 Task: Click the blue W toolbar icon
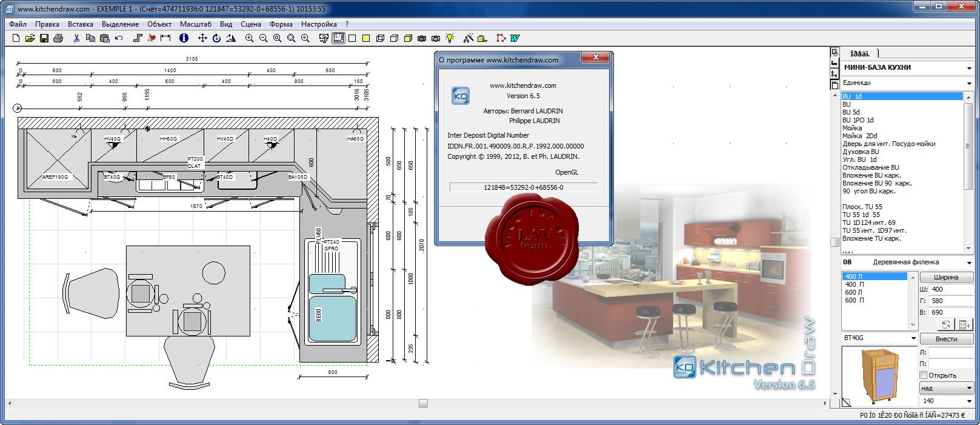(515, 38)
